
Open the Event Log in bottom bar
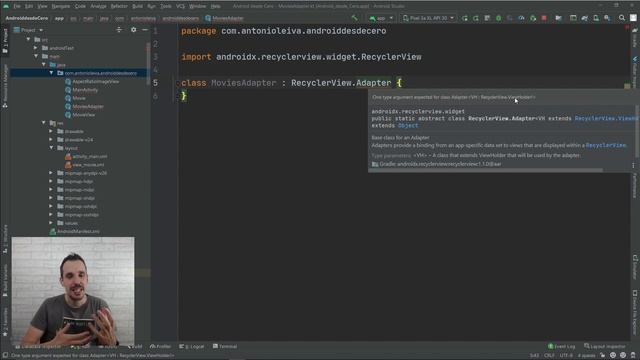(x=561, y=347)
